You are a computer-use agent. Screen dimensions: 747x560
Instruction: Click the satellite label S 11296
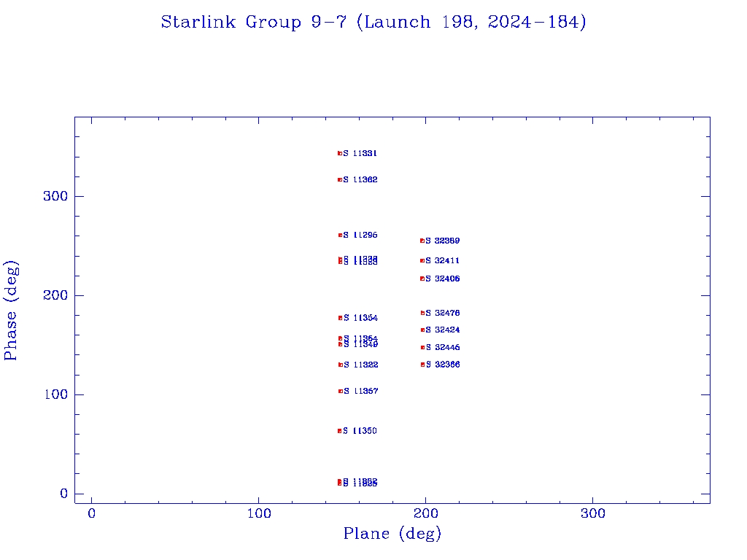point(360,235)
